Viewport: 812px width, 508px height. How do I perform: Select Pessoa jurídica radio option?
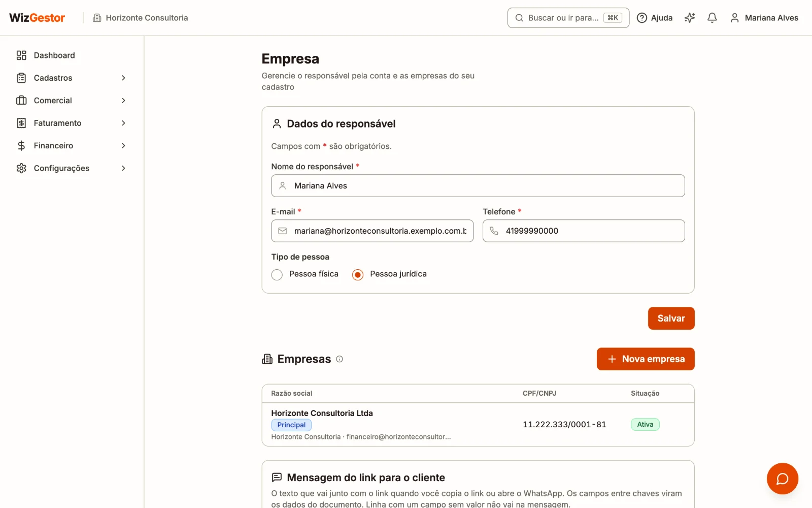358,275
